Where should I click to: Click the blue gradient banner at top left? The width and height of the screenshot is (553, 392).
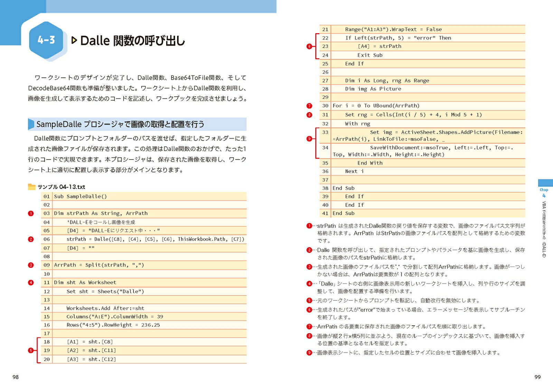(138, 7)
